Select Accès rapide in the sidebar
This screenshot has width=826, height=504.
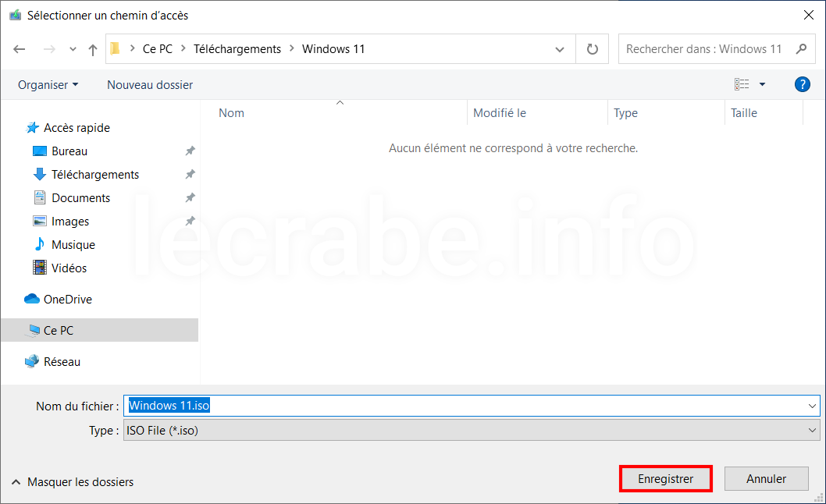(77, 128)
